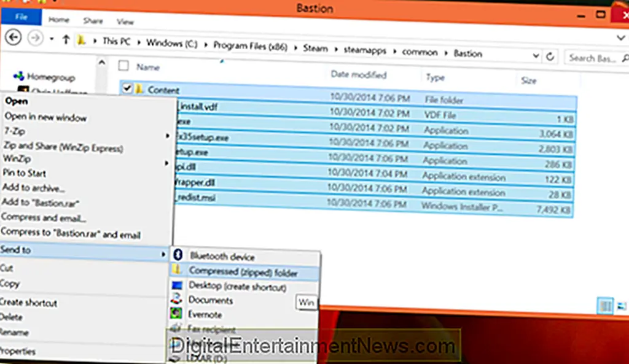Click steamapps in the address path
This screenshot has height=364, width=629.
(x=365, y=50)
